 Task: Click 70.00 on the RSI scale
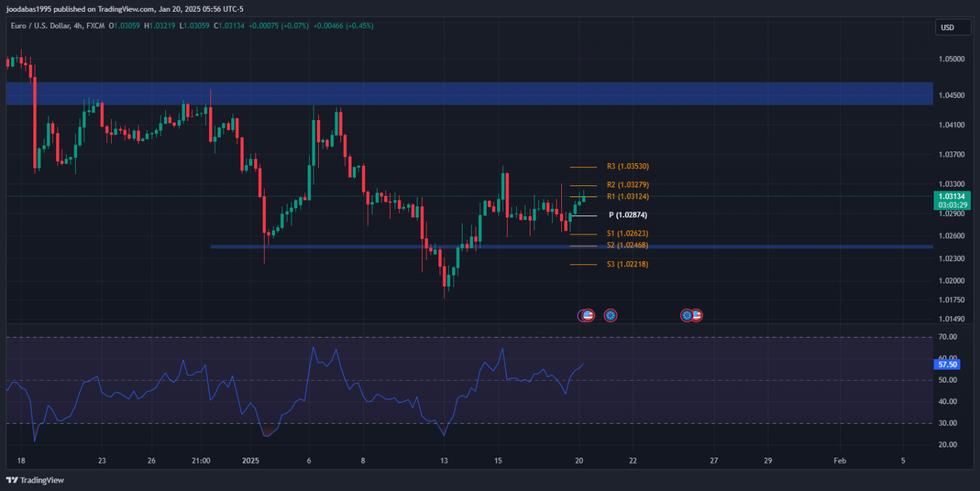point(948,337)
